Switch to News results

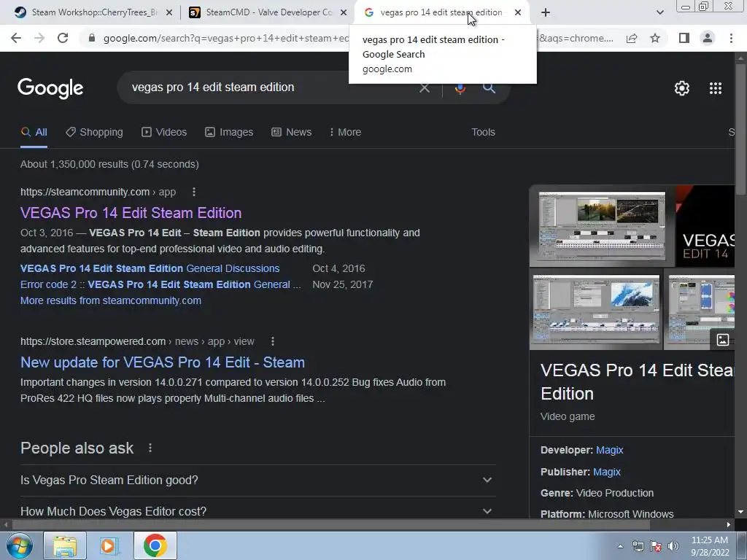(x=292, y=133)
